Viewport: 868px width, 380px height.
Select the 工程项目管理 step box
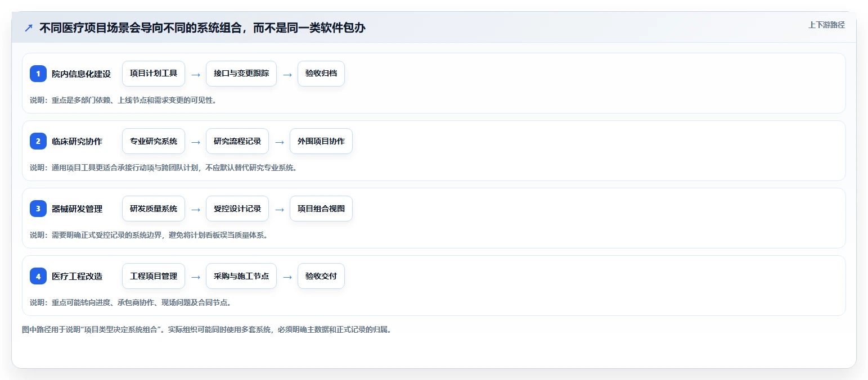154,276
